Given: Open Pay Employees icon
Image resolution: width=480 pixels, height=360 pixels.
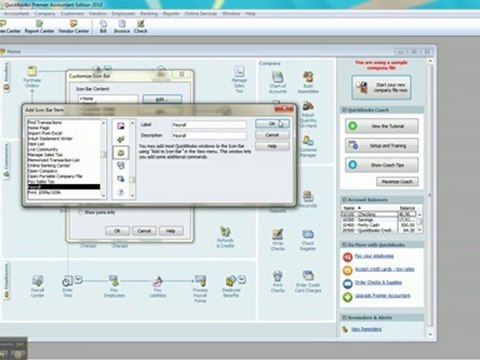Looking at the screenshot, I should pos(114,286).
